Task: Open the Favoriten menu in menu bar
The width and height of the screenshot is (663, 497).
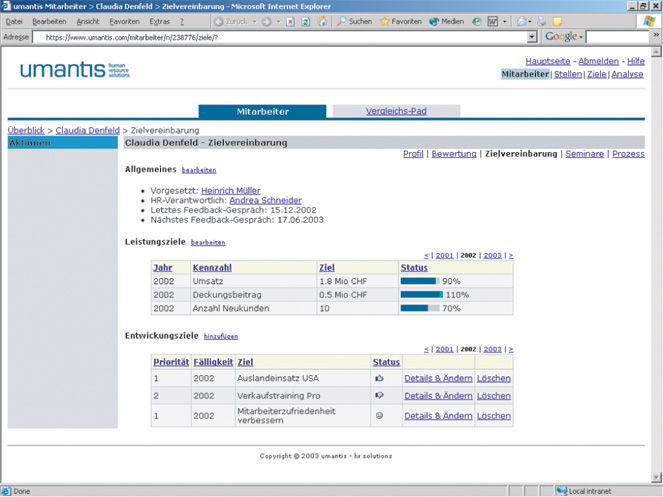Action: (x=124, y=21)
